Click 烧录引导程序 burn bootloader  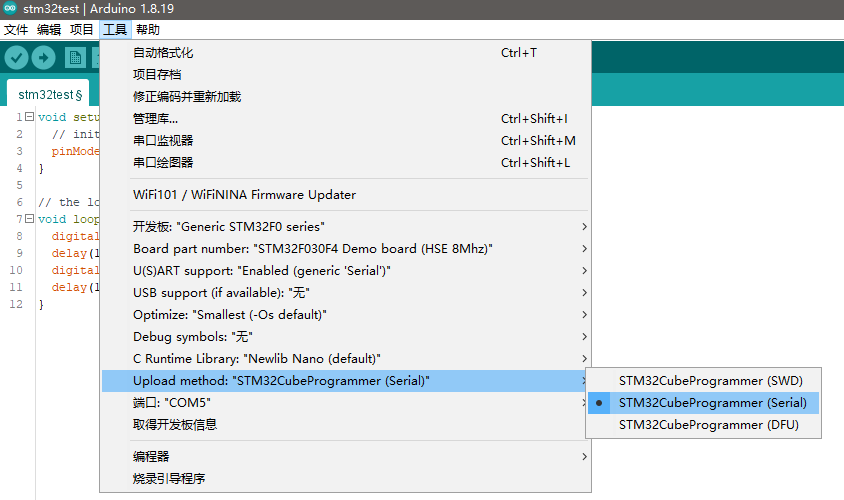coord(345,478)
